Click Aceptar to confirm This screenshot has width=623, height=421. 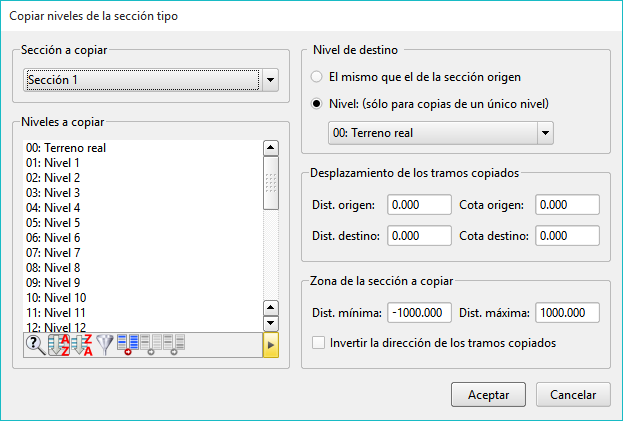pyautogui.click(x=488, y=394)
